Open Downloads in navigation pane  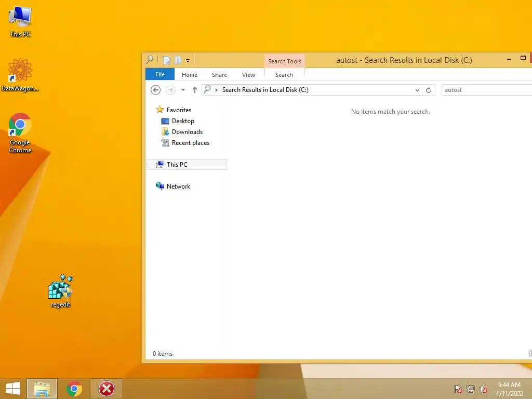187,131
